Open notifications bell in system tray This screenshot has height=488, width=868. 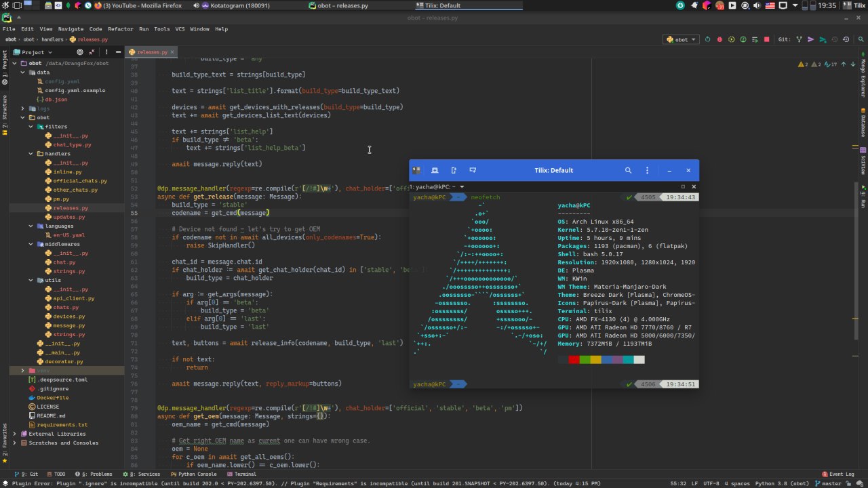coord(694,5)
